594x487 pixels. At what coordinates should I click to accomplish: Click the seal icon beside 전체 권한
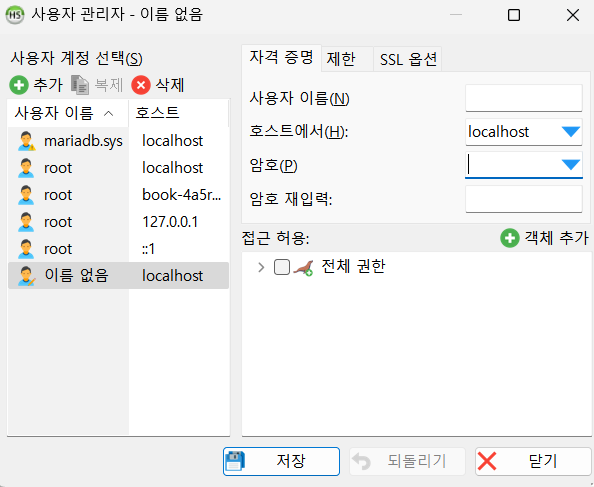pos(303,267)
